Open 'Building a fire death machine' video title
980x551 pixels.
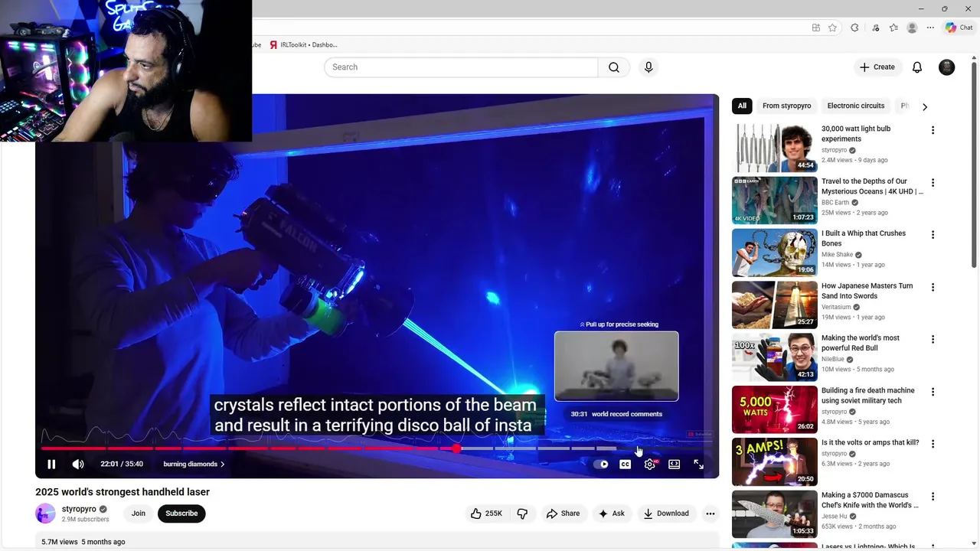(868, 396)
